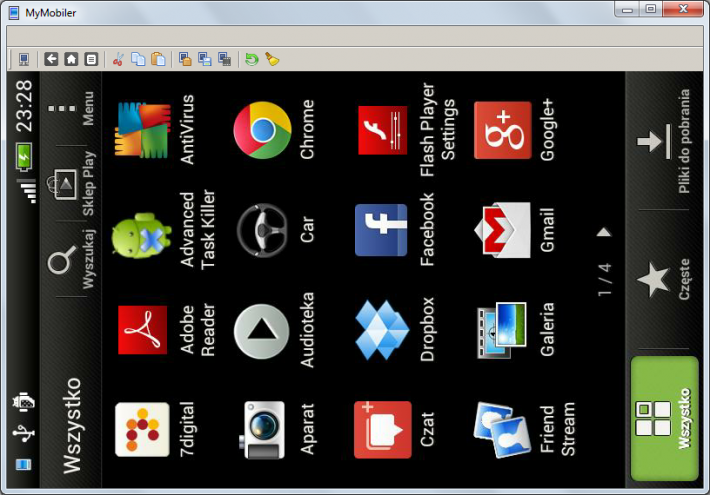Image resolution: width=710 pixels, height=495 pixels.
Task: Tap the Wyszukaj search button
Action: click(71, 259)
